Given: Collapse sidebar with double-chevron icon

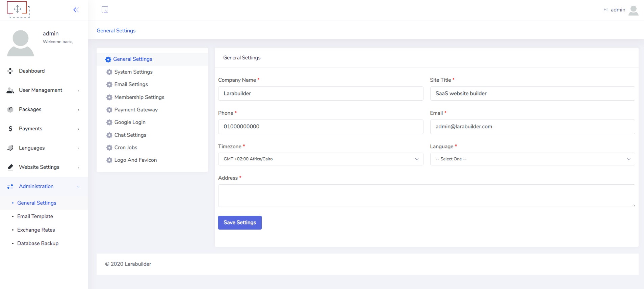Looking at the screenshot, I should tap(76, 10).
